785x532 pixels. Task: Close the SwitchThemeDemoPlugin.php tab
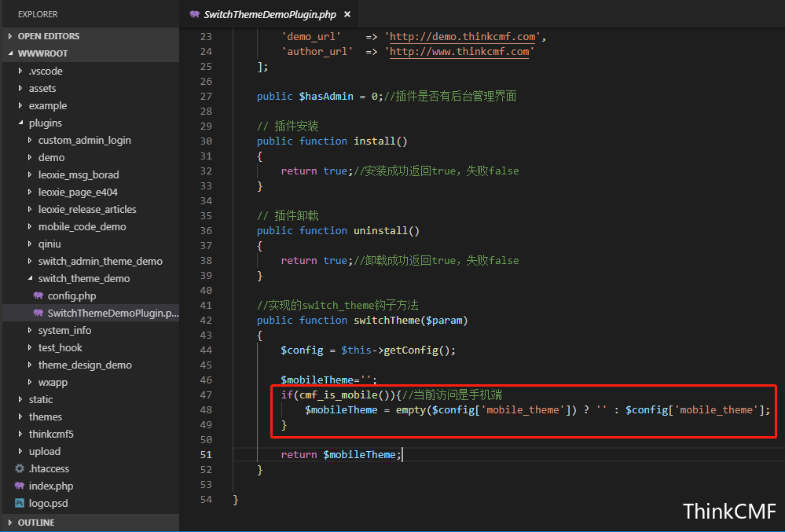coord(347,14)
